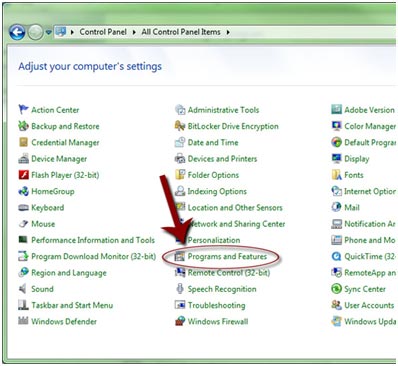Click the Sound speaker icon
398x366 pixels.
(23, 289)
